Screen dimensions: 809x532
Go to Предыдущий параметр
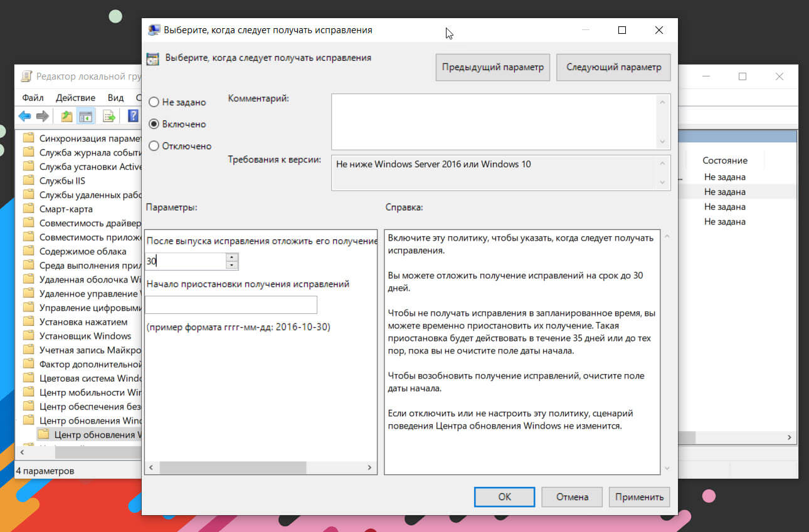click(x=492, y=67)
